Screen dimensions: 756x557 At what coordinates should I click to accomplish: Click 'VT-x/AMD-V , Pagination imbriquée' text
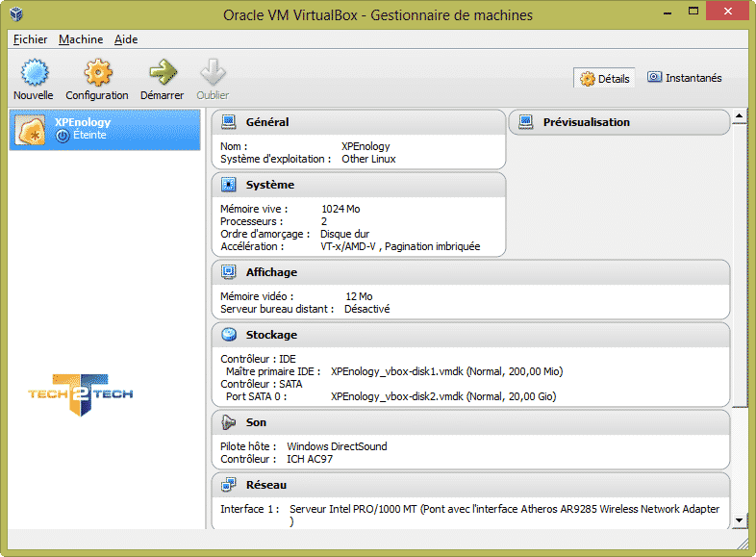coord(400,246)
